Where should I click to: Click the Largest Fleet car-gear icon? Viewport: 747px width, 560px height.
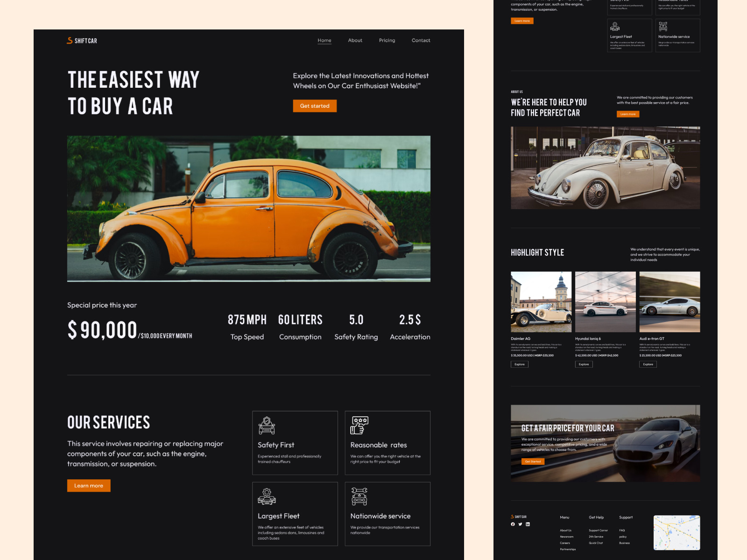point(267,496)
